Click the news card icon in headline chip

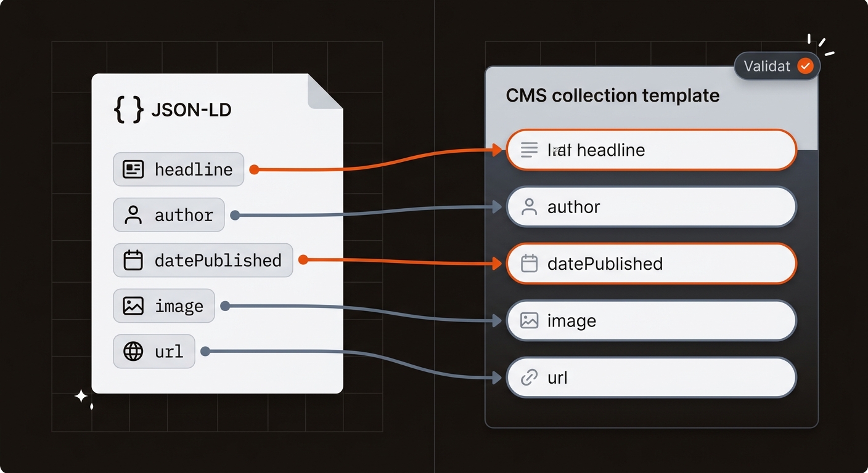coord(133,169)
